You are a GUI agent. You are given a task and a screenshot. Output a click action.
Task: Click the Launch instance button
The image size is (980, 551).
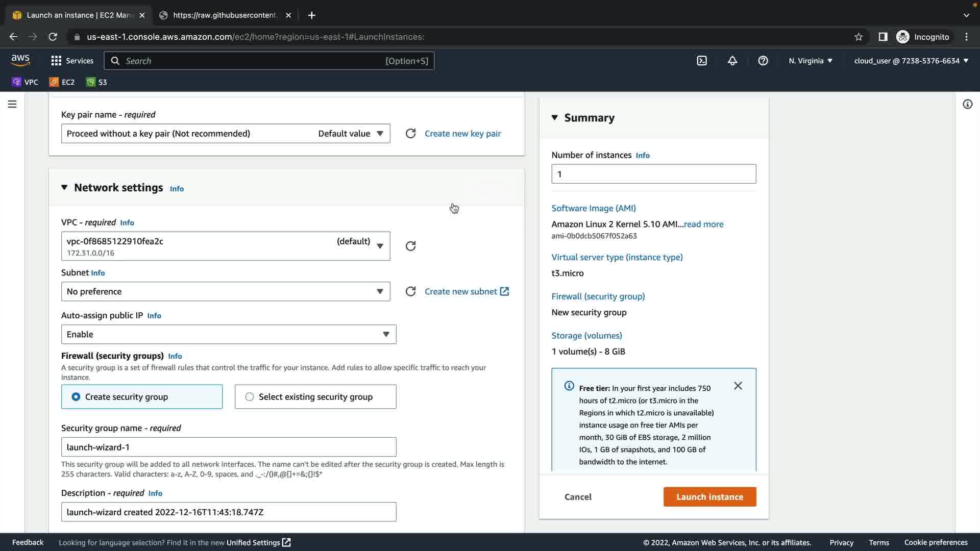(709, 497)
